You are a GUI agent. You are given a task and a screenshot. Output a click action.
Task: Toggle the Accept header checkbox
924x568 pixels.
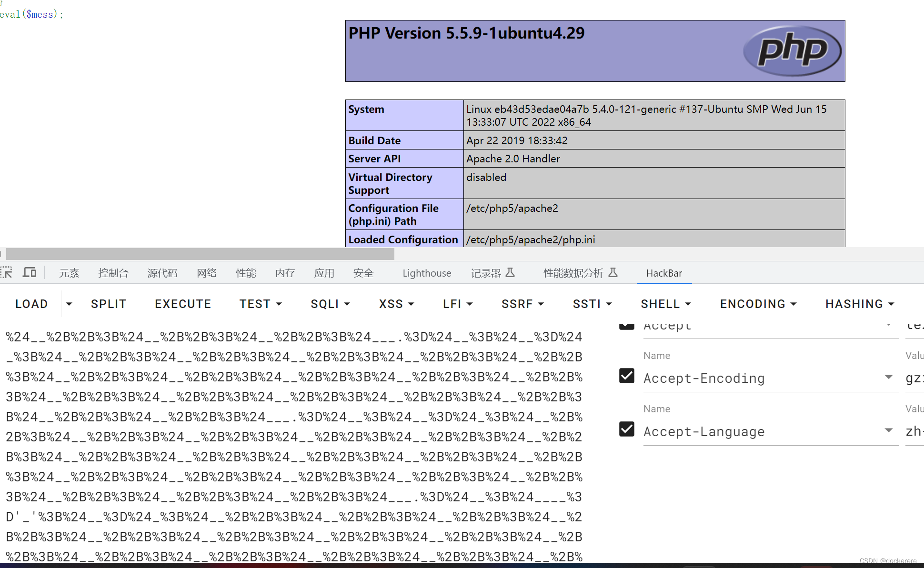pyautogui.click(x=626, y=326)
